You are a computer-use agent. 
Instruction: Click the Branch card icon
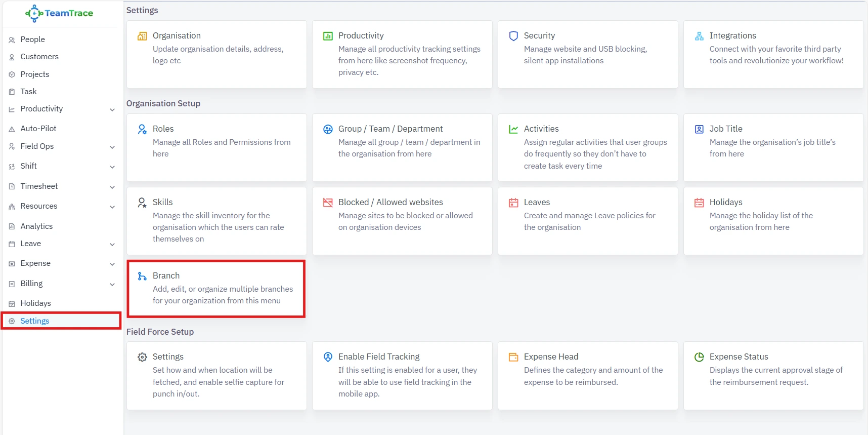(x=142, y=276)
